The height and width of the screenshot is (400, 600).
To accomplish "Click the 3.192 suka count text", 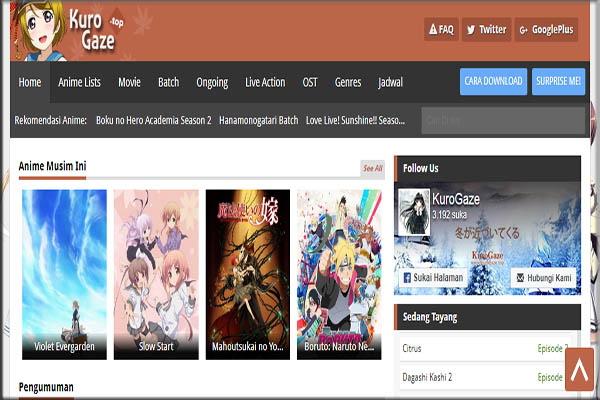I will [x=449, y=214].
